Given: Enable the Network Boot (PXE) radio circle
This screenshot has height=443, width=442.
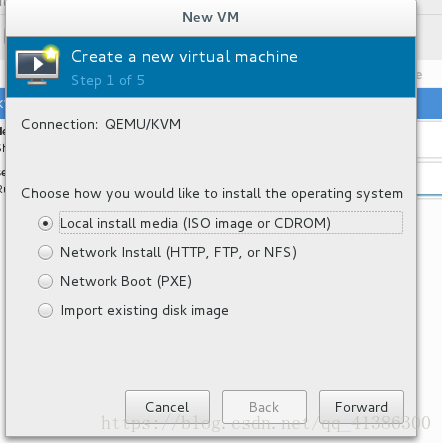Looking at the screenshot, I should tap(45, 281).
